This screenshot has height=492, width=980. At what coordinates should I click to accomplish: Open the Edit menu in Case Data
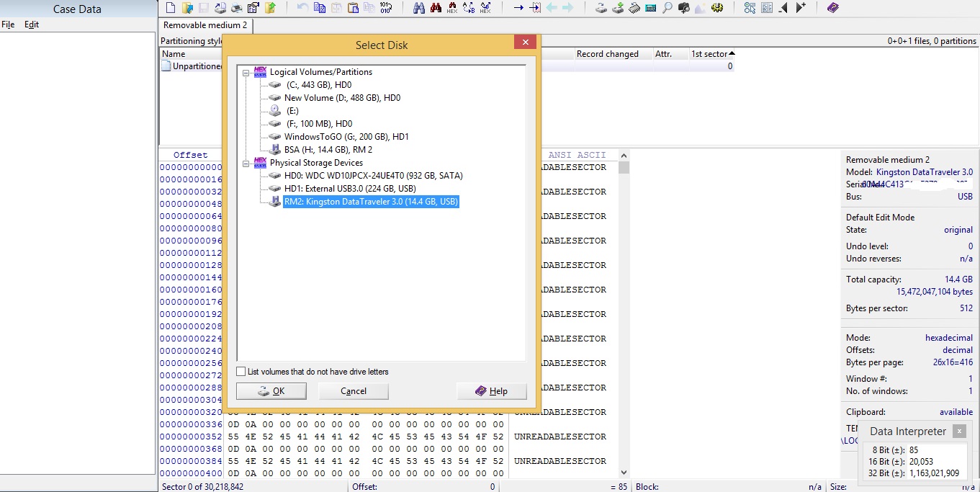point(32,24)
